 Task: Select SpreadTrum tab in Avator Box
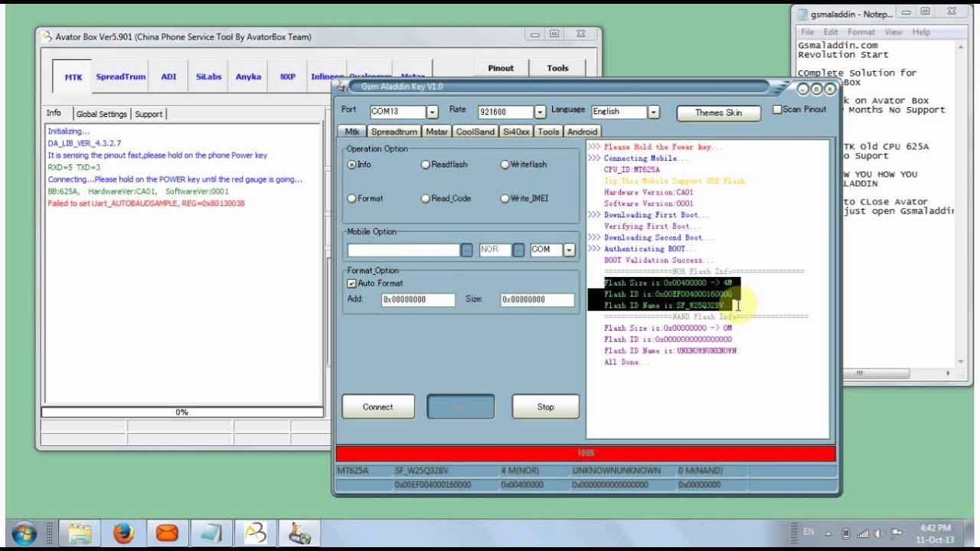click(121, 77)
